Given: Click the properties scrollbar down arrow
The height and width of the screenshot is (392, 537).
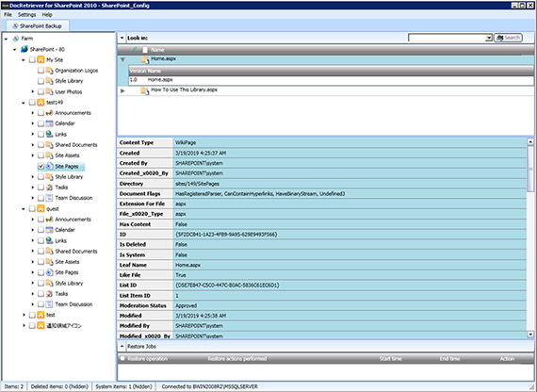Looking at the screenshot, I should pyautogui.click(x=530, y=335).
